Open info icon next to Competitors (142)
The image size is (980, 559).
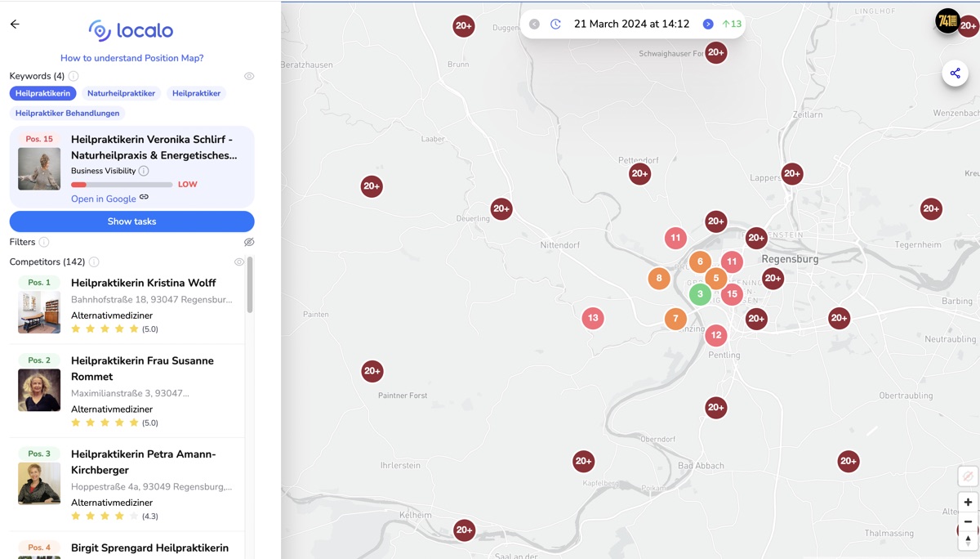pos(94,262)
